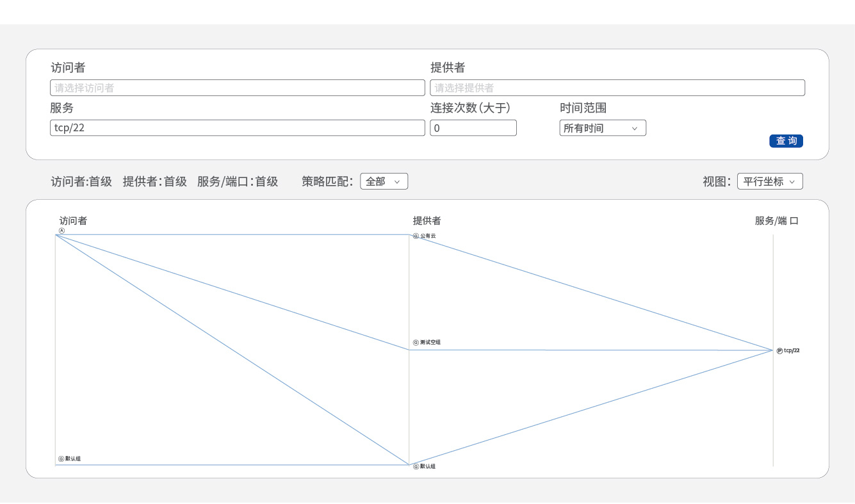Click the 公有云 group icon on 提供者 axis
Screen dimensions: 855x504
416,236
